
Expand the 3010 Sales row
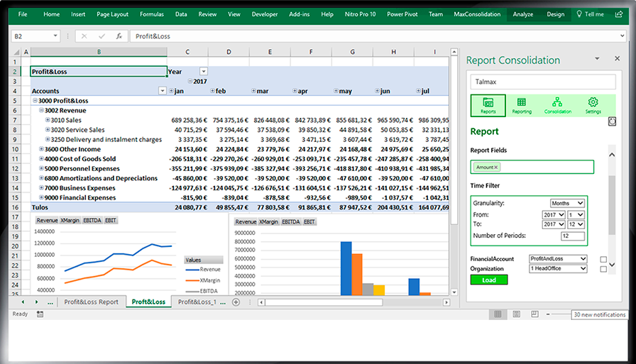tap(48, 120)
